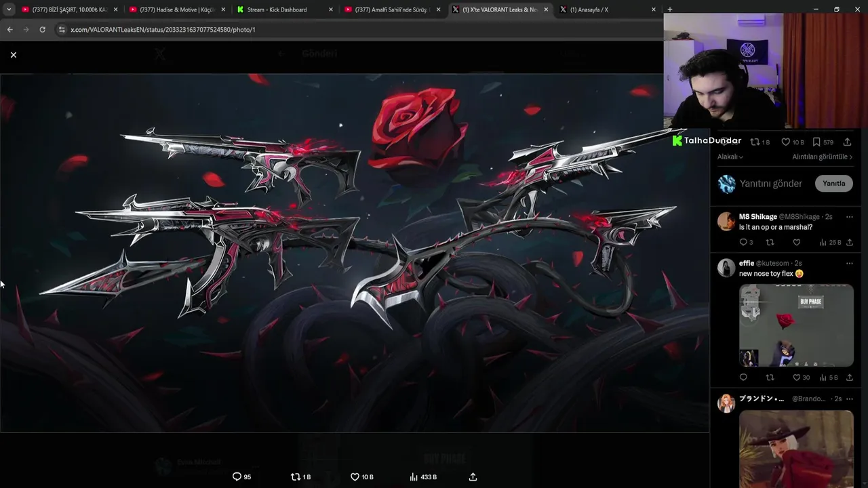Select the X'te VALORANT Leaks tab
This screenshot has height=488, width=868.
tap(500, 9)
